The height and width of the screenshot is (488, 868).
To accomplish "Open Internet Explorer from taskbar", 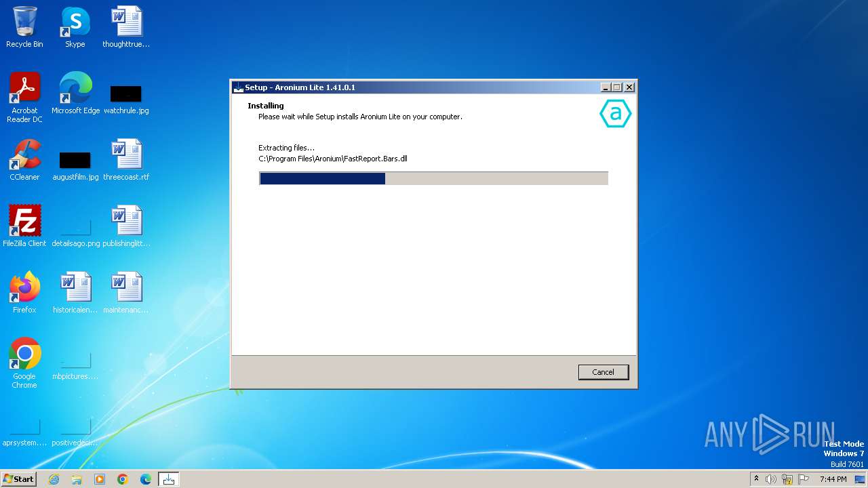I will [54, 479].
